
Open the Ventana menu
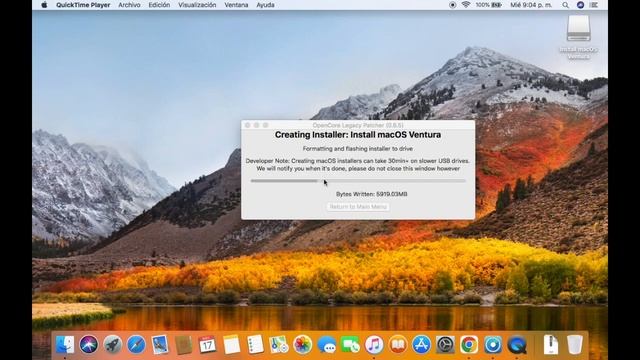click(x=236, y=5)
